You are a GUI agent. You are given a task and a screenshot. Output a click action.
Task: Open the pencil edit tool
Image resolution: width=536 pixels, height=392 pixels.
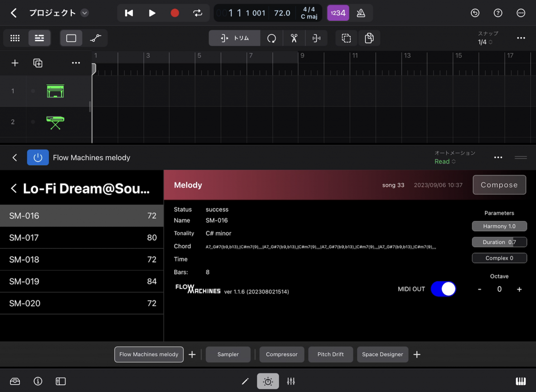coord(245,381)
